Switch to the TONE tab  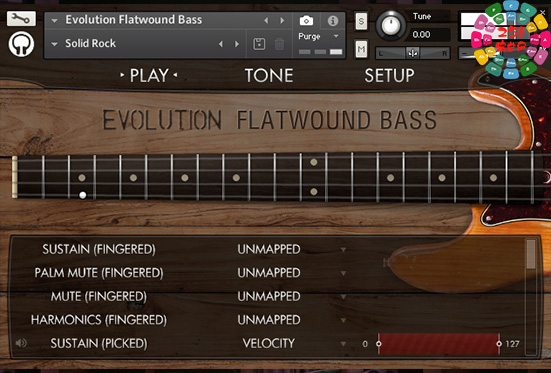[269, 75]
